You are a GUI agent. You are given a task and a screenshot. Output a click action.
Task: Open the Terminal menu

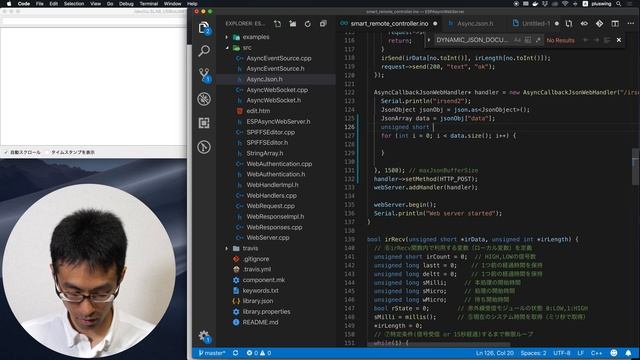(x=149, y=4)
